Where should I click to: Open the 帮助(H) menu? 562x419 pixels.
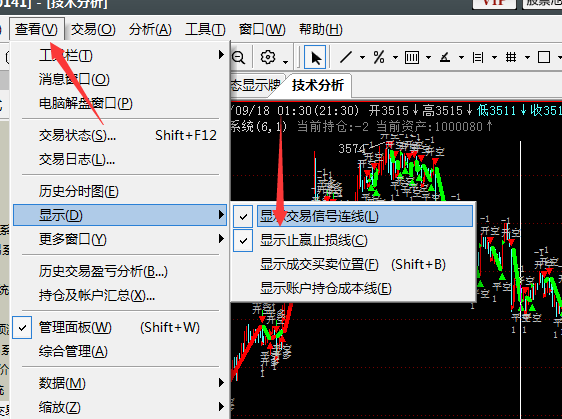[x=321, y=29]
